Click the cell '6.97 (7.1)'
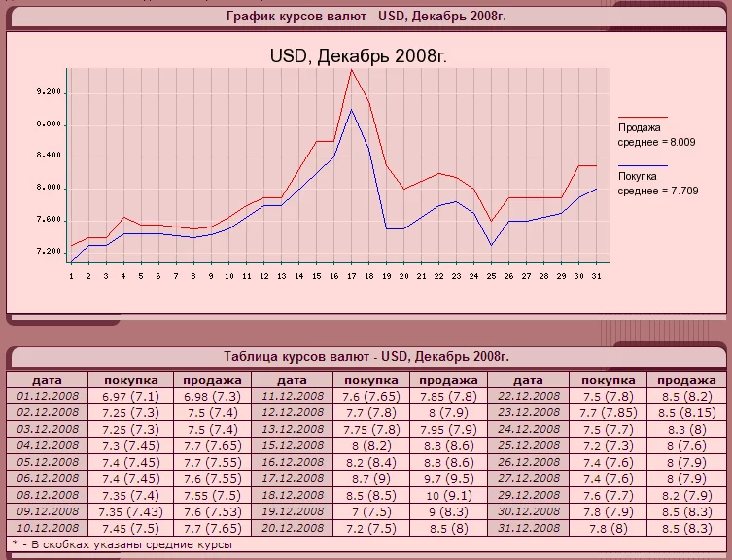This screenshot has height=560, width=732. [130, 396]
